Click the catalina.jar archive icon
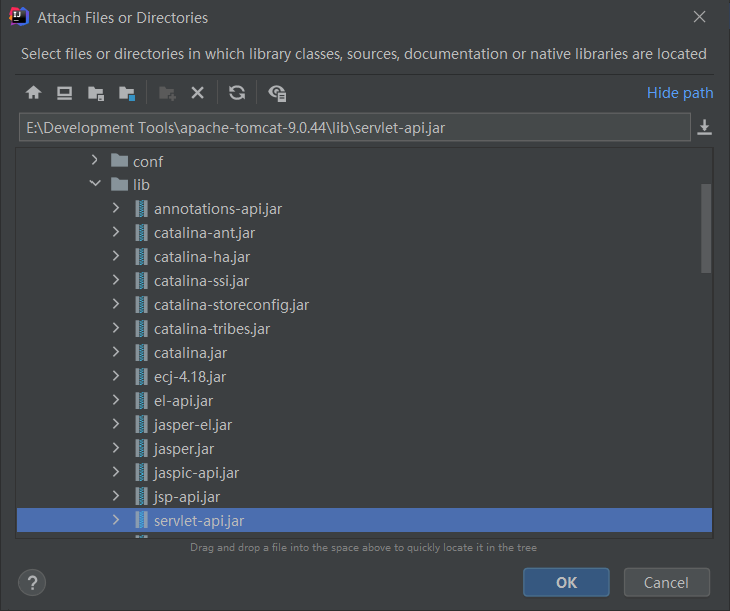 tap(142, 353)
